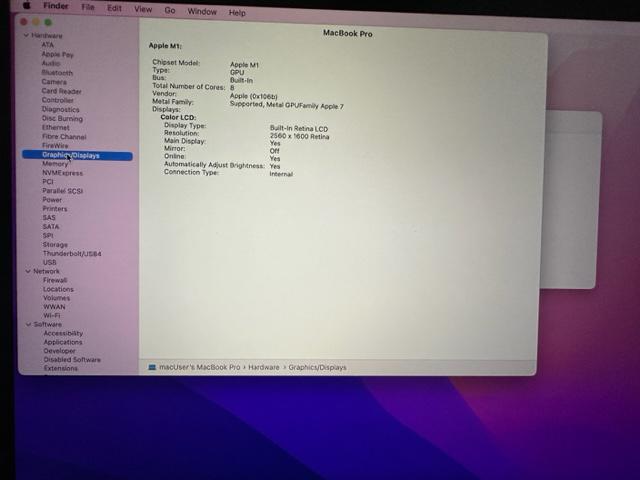Collapse the Hardware section

tap(26, 36)
